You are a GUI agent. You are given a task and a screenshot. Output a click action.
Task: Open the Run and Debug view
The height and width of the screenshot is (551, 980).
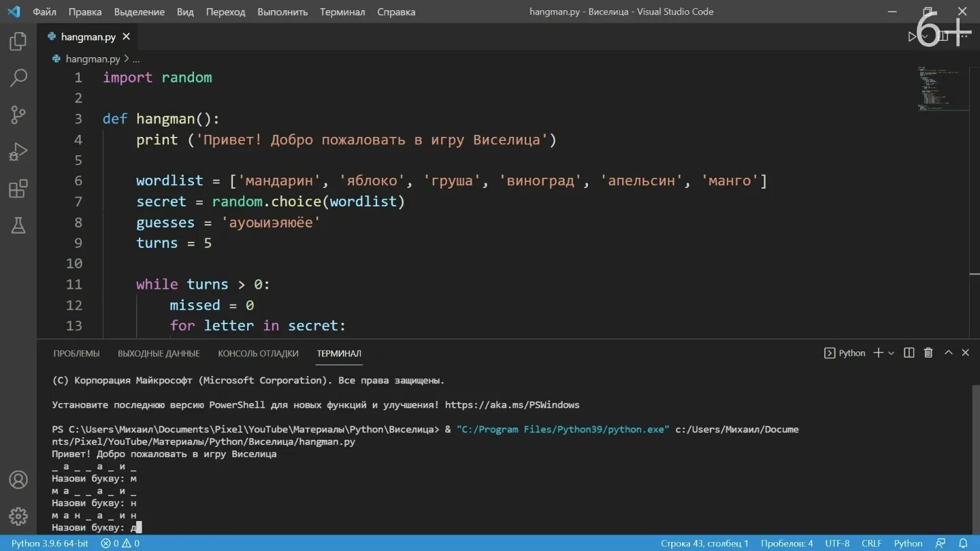click(18, 152)
